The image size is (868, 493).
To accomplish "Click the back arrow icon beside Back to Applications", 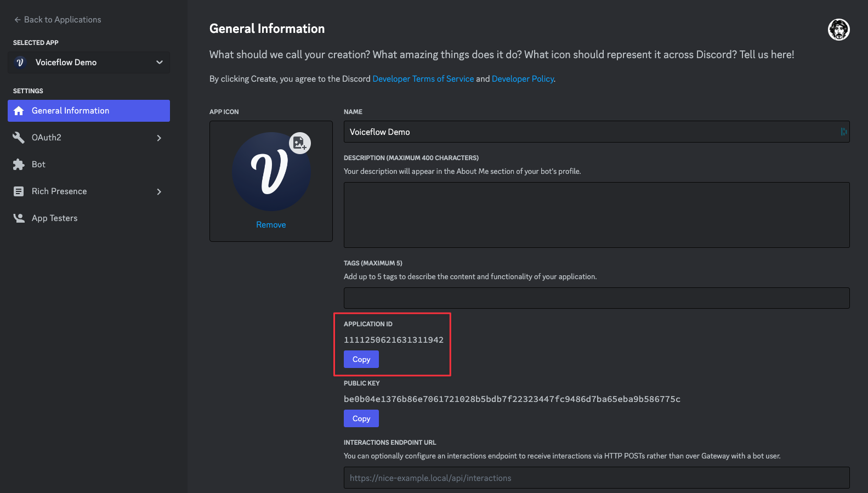I will [x=18, y=20].
